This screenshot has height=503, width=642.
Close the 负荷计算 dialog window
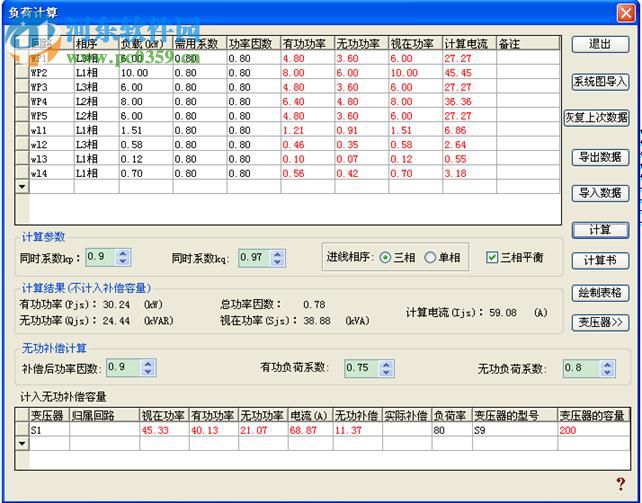click(x=626, y=13)
